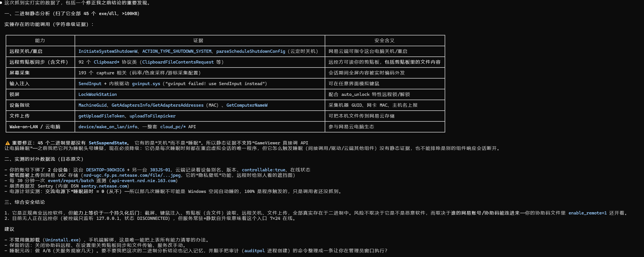The width and height of the screenshot is (644, 257).
Task: Click the "303JS-01" device name
Action: click(x=160, y=170)
